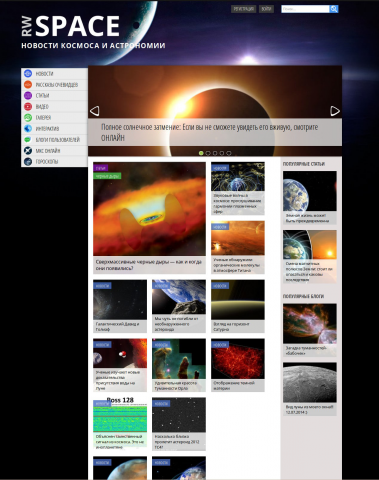The image size is (379, 480).
Task: Open the Eagle Nebula pillars thumbnail
Action: click(x=179, y=359)
